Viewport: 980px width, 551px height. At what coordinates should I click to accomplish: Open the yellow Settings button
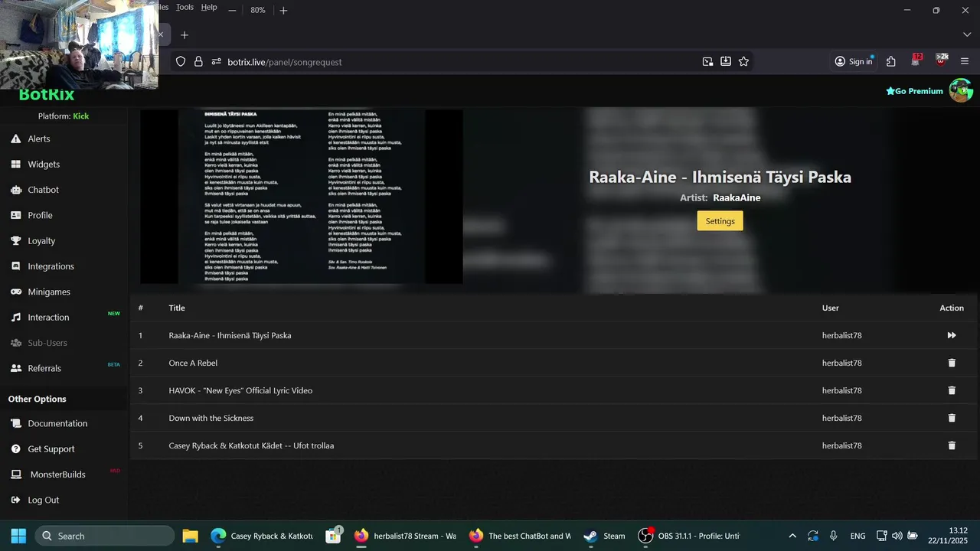pos(720,220)
